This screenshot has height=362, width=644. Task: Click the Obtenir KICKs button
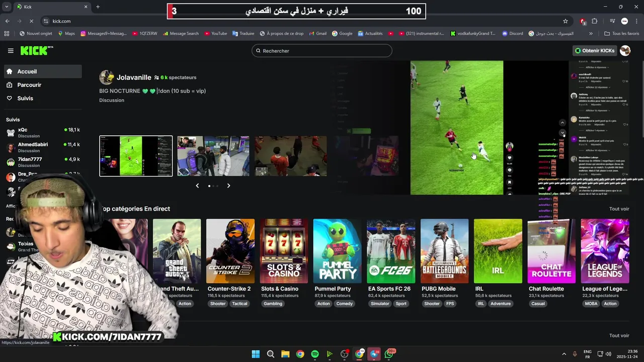(595, 51)
